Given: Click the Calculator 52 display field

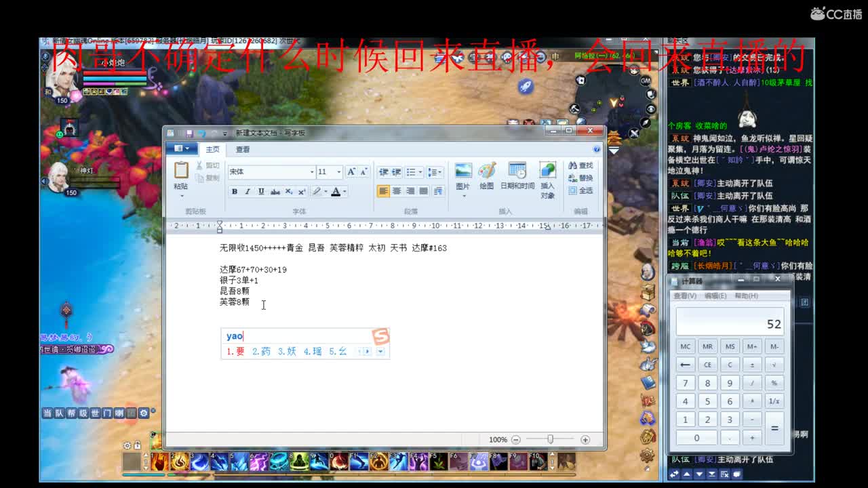Looking at the screenshot, I should pyautogui.click(x=730, y=321).
